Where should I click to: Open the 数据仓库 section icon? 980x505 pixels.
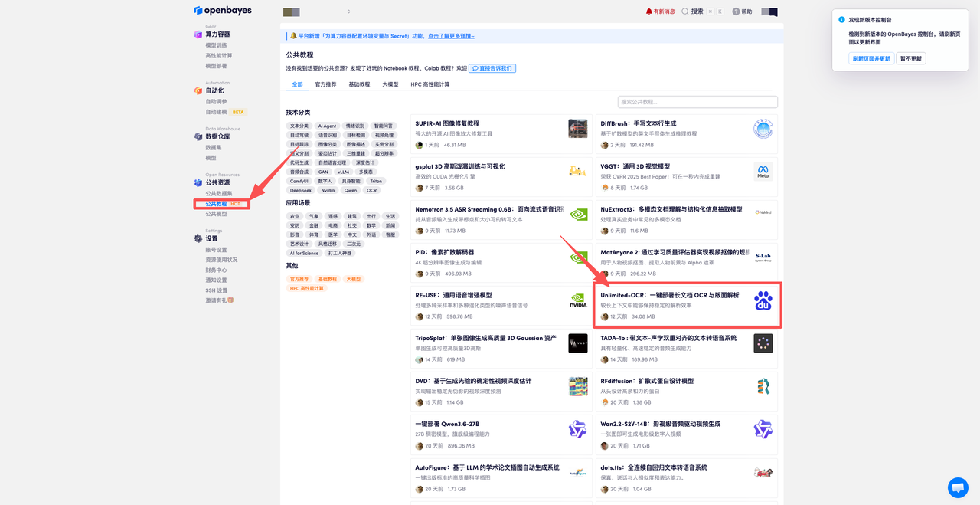point(198,136)
